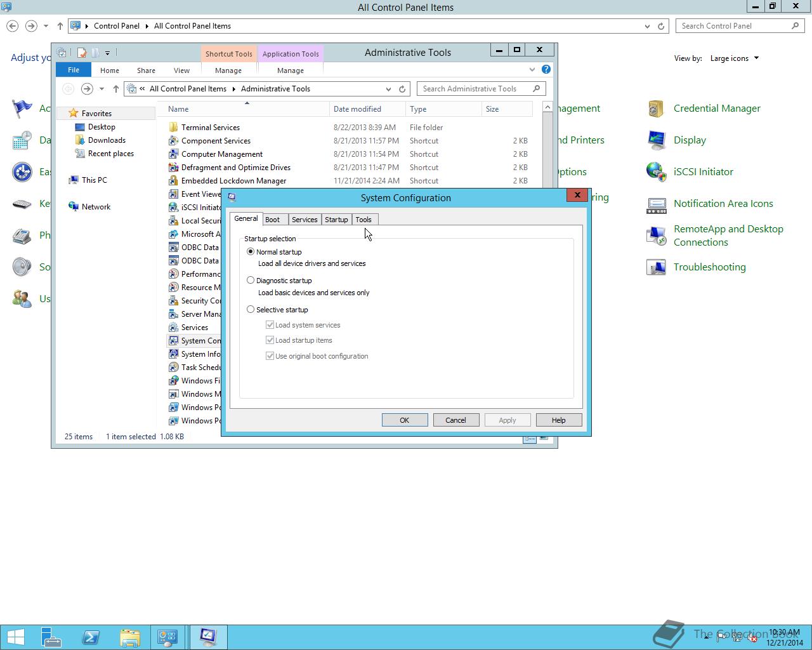Click Help in System Configuration
The image size is (812, 650).
click(x=559, y=420)
